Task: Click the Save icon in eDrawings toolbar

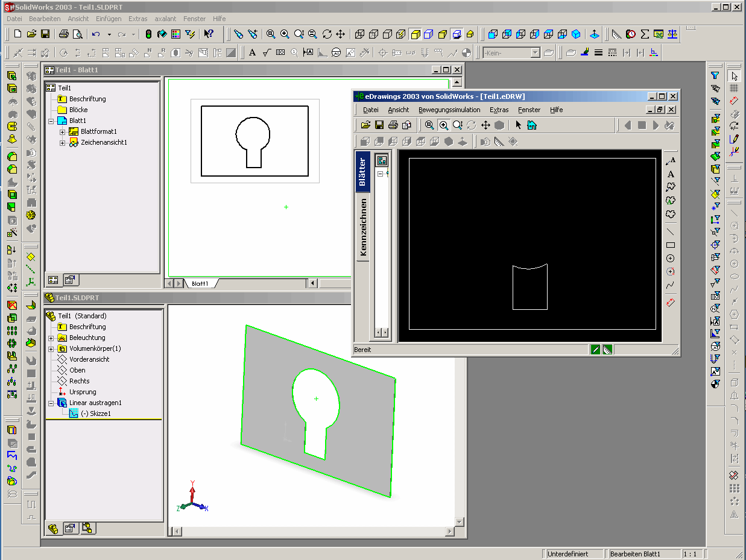Action: point(379,125)
